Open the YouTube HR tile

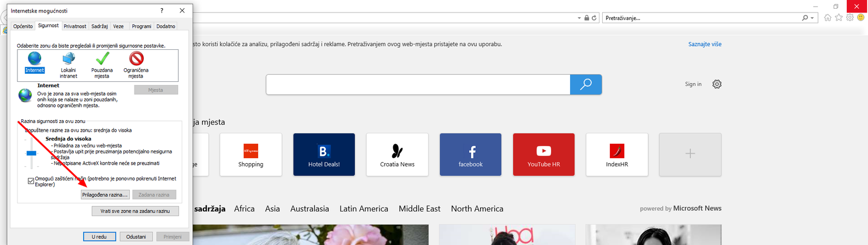[x=544, y=154]
